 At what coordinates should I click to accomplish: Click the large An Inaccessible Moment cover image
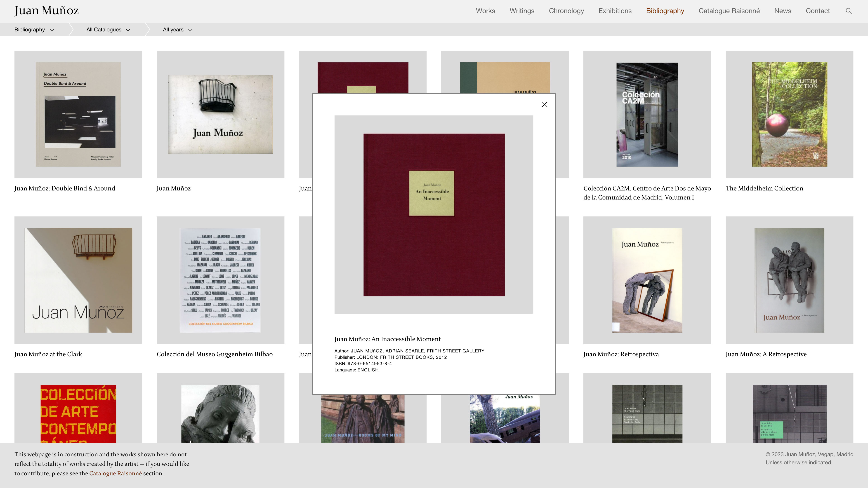[x=434, y=215]
